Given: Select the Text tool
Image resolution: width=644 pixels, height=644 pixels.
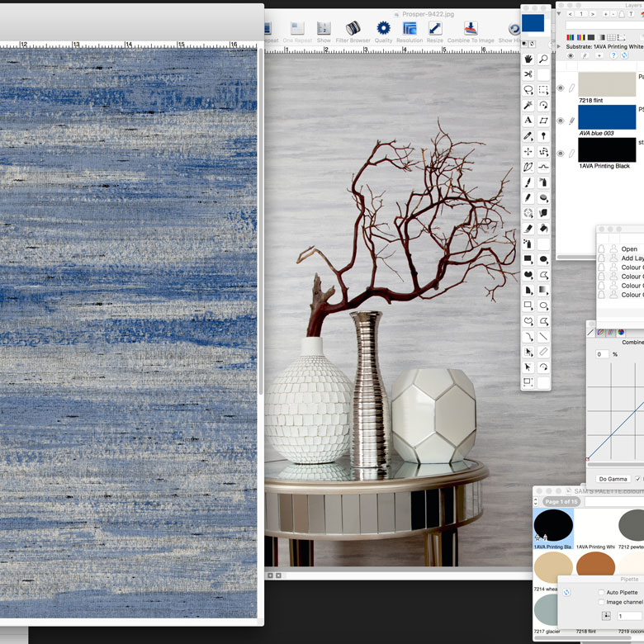Looking at the screenshot, I should [528, 121].
